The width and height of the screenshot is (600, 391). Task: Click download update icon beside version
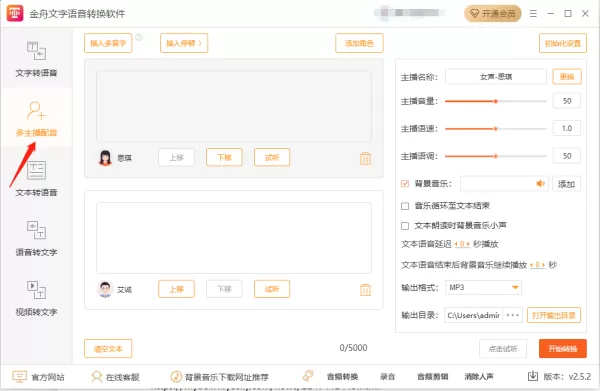[x=533, y=376]
